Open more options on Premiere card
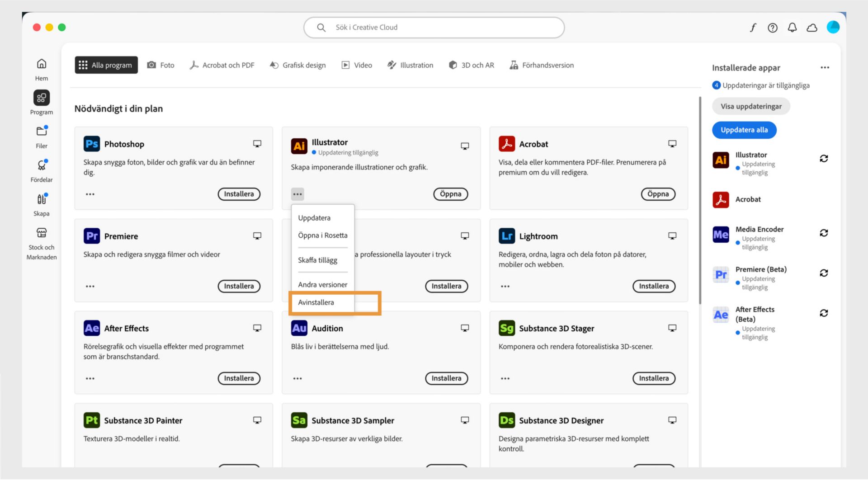The height and width of the screenshot is (480, 868). pos(90,287)
